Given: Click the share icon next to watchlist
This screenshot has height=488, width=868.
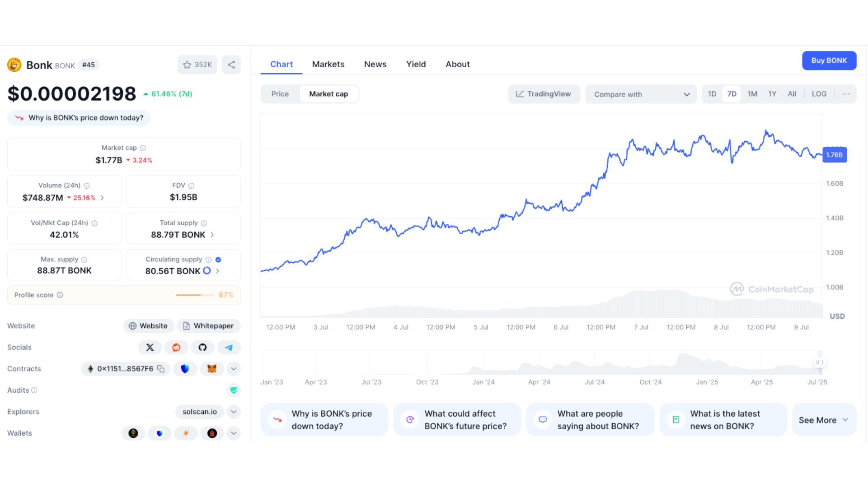Looking at the screenshot, I should pyautogui.click(x=231, y=65).
